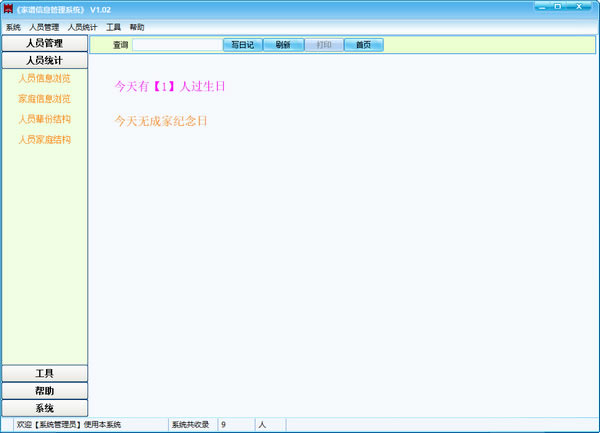The image size is (600, 433).
Task: Open the 工具 menu in the menu bar
Action: [x=114, y=27]
